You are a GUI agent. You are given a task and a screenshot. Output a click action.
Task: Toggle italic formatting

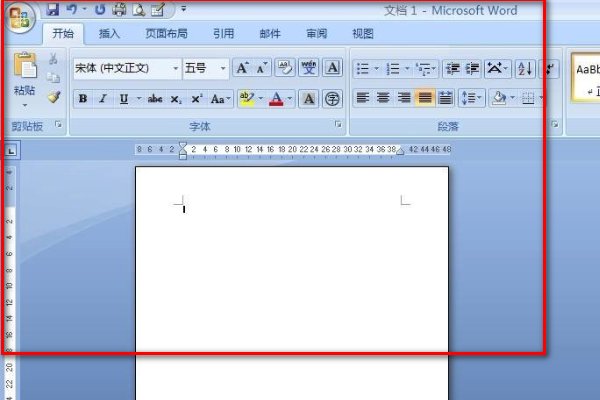coord(103,99)
